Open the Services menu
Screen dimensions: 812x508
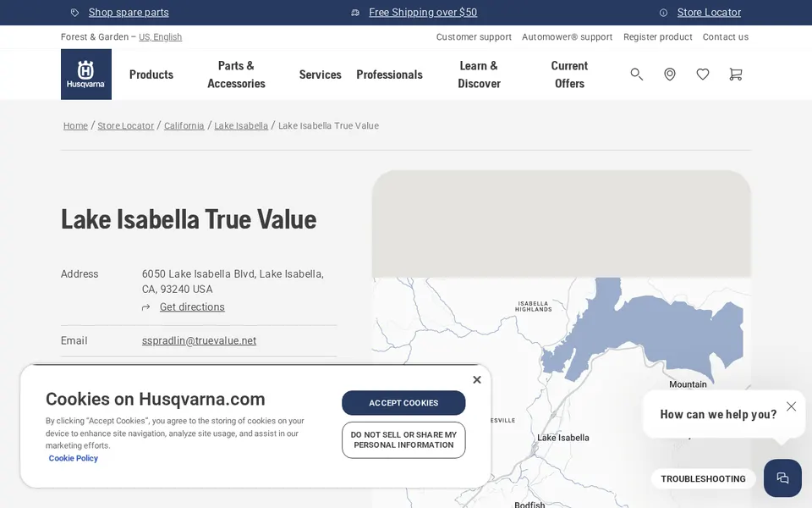pyautogui.click(x=320, y=75)
